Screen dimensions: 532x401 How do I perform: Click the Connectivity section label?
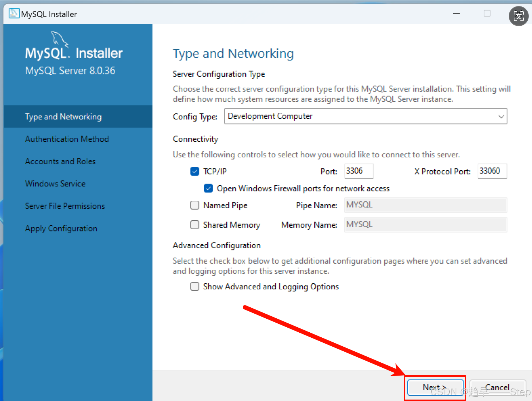195,139
